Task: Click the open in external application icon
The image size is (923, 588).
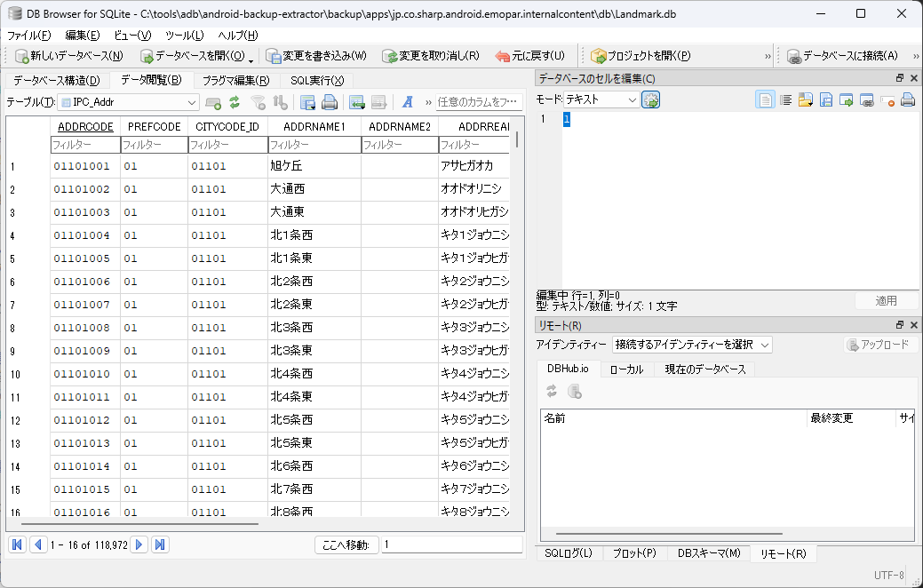Action: tap(847, 100)
